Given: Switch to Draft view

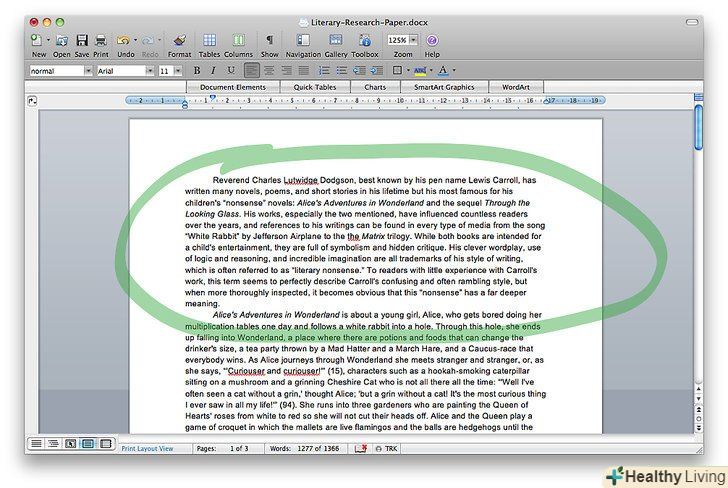Looking at the screenshot, I should [36, 444].
